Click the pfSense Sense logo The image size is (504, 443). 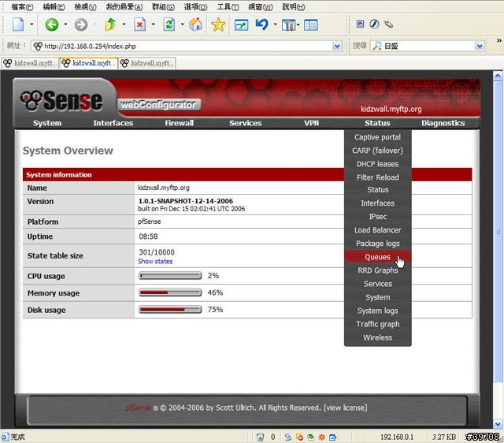(61, 101)
